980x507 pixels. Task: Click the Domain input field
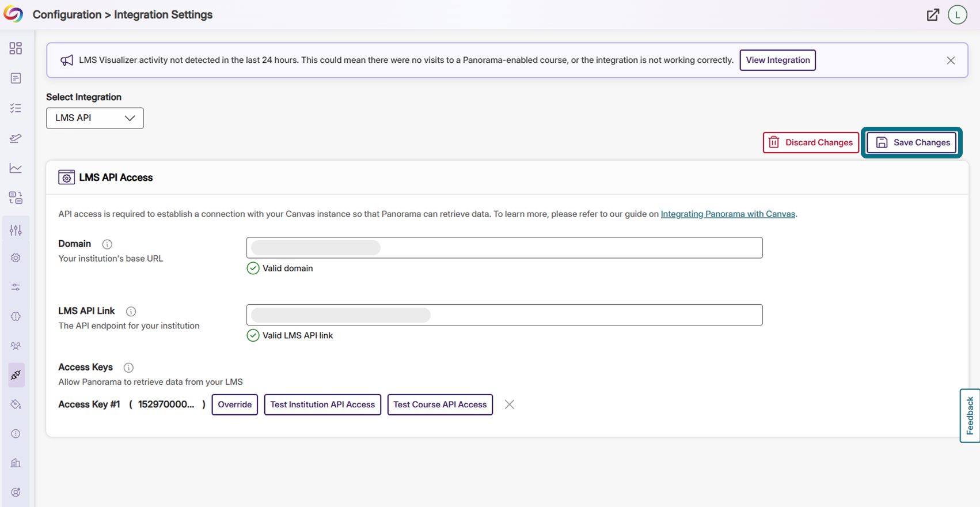(x=504, y=248)
